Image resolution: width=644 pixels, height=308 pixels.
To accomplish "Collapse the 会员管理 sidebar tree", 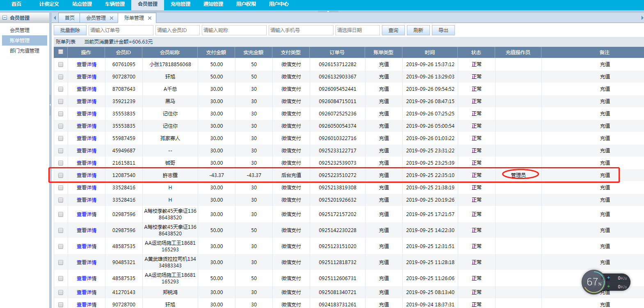I will [5, 18].
